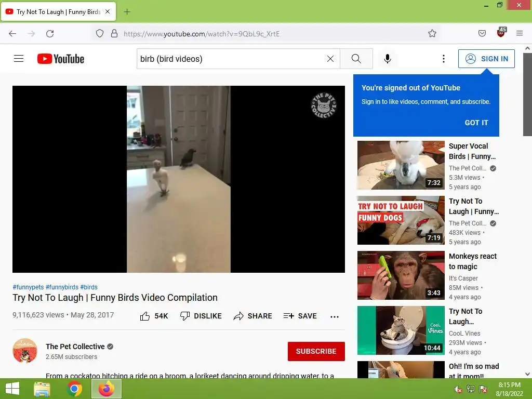The image size is (532, 399).
Task: Run the search with the magnifier button
Action: (356, 59)
